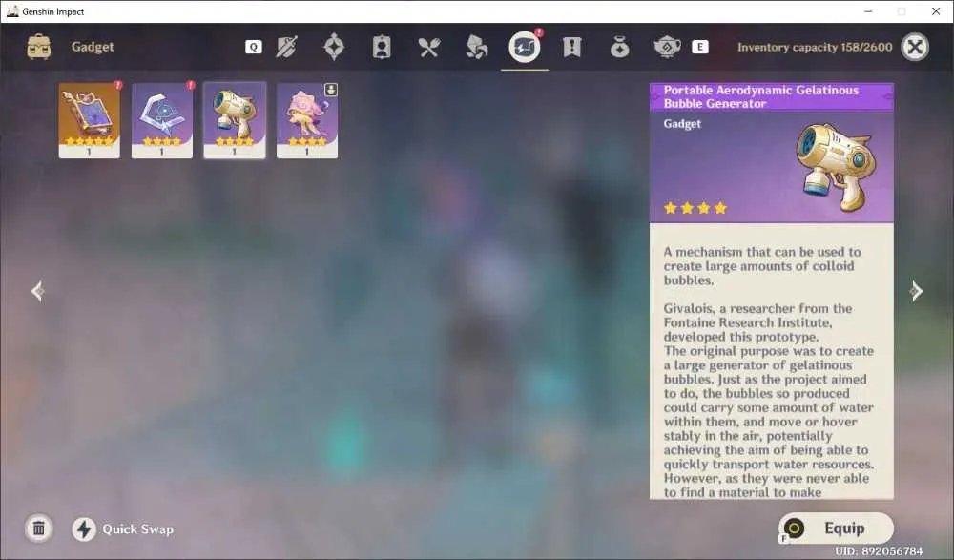Select the five-star book gadget
The image size is (954, 560).
[x=90, y=120]
